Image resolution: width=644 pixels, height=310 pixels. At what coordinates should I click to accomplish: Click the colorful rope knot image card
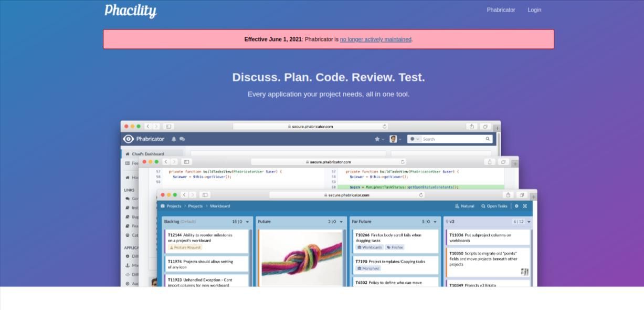coord(301,258)
